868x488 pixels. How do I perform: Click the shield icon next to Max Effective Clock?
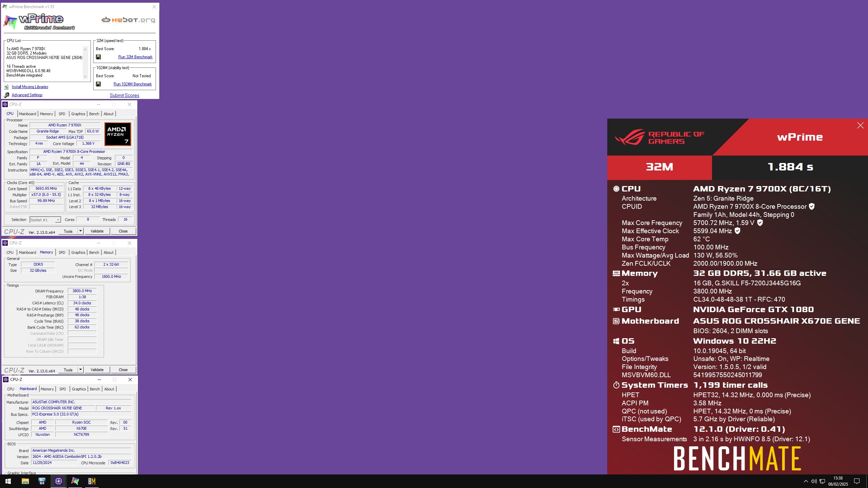737,231
